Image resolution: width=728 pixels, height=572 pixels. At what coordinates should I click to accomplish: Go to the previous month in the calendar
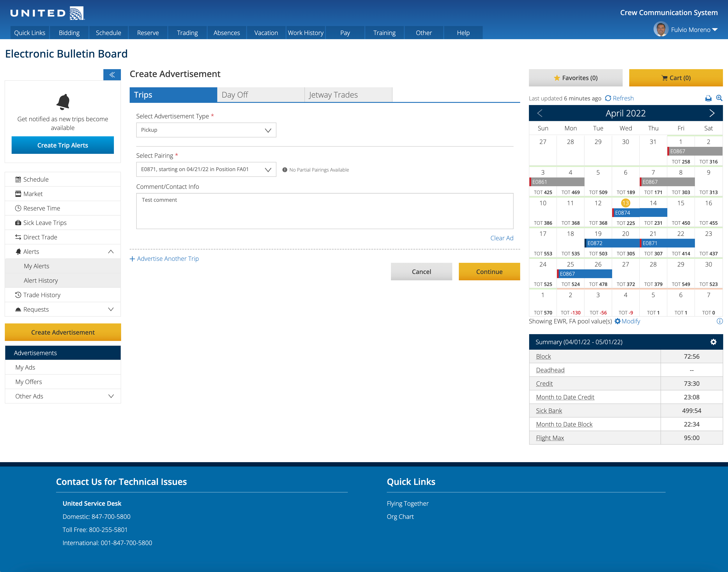[540, 113]
